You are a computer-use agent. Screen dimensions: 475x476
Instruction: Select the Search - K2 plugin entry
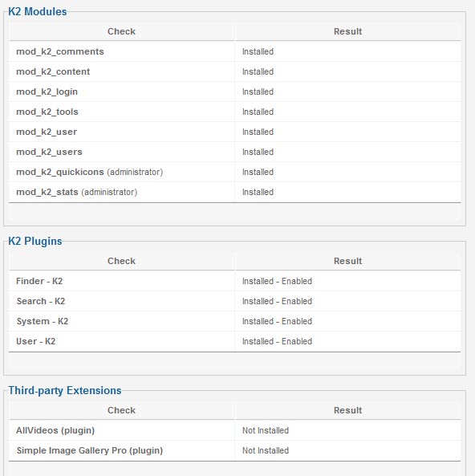pos(41,301)
